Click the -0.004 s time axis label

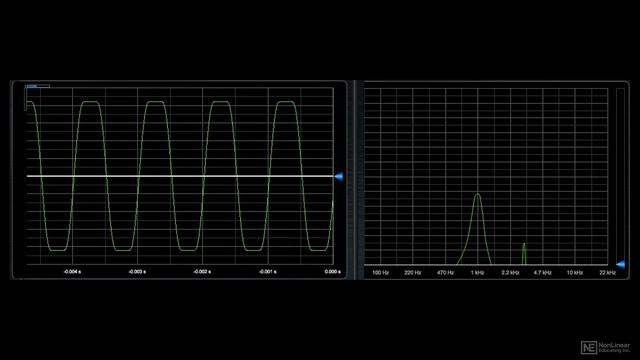click(x=72, y=272)
